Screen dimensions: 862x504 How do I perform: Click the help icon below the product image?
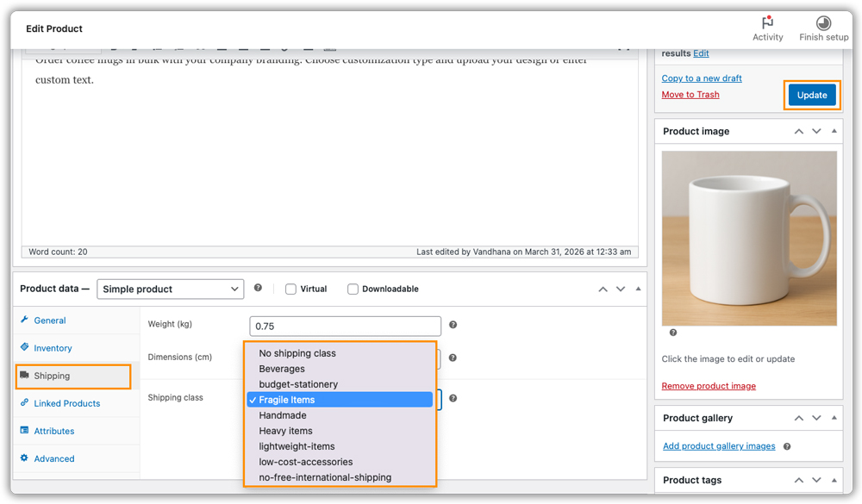coord(673,333)
